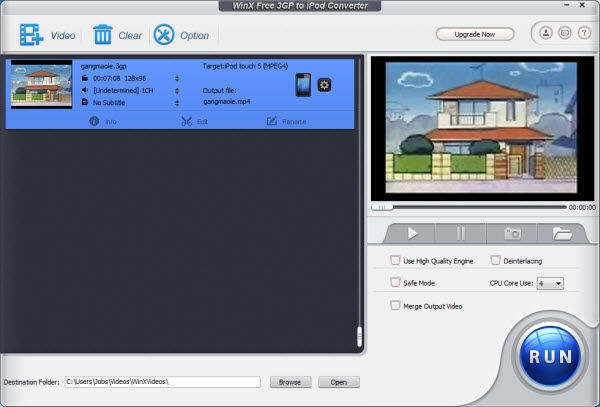Screen dimensions: 600x407
Task: Open the output settings gear icon
Action: point(324,85)
